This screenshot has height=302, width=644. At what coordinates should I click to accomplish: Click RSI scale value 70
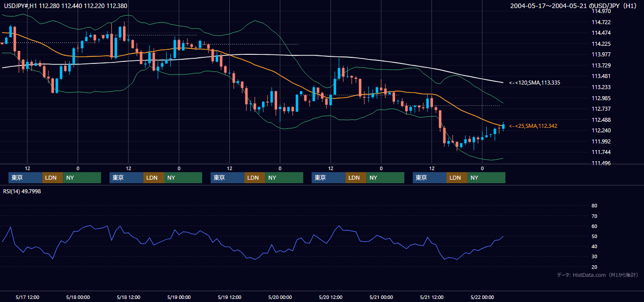[594, 216]
